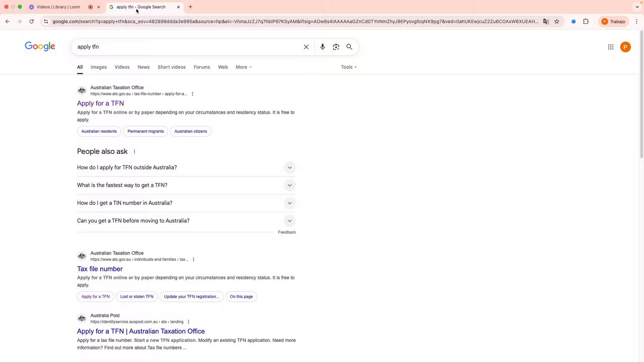The height and width of the screenshot is (362, 644).
Task: Click the Google logo
Action: coord(40,47)
